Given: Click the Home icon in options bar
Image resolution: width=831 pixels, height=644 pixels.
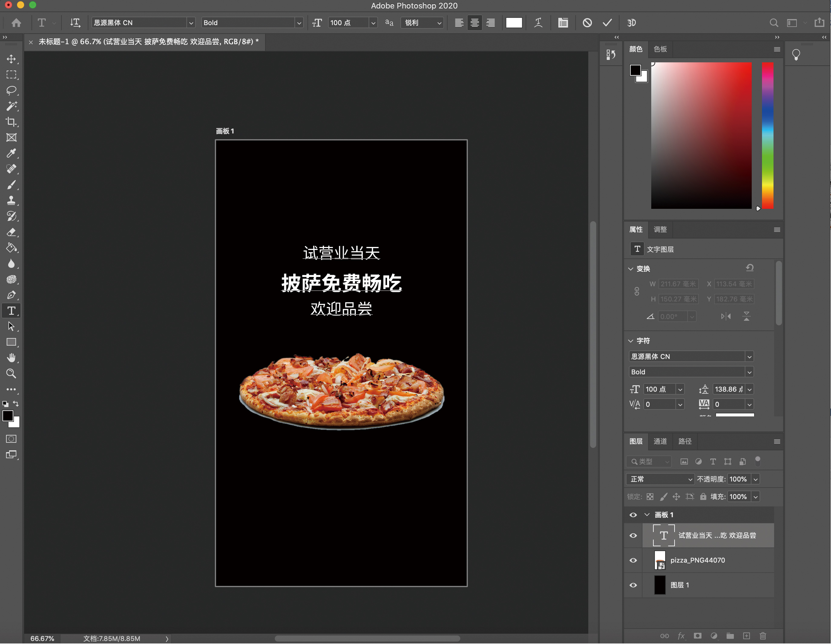Looking at the screenshot, I should point(16,23).
